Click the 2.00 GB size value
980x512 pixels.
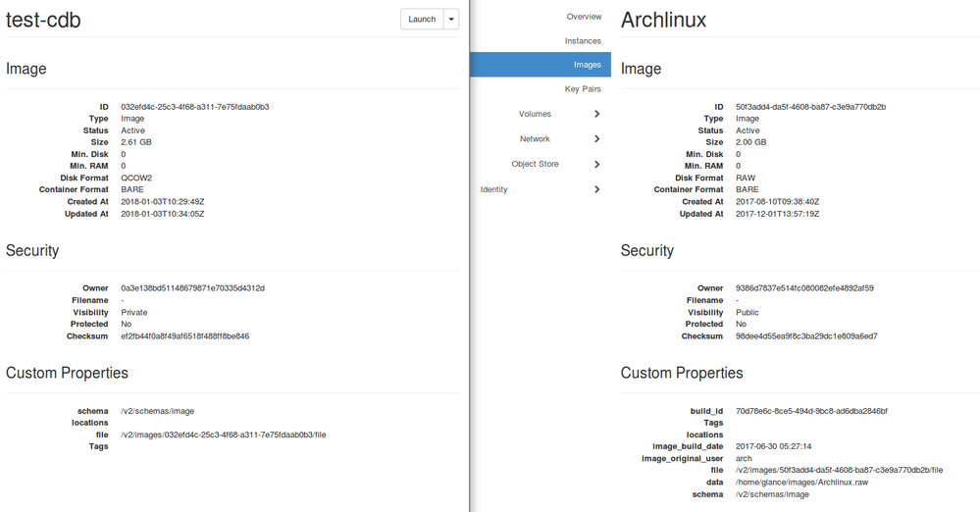point(751,142)
